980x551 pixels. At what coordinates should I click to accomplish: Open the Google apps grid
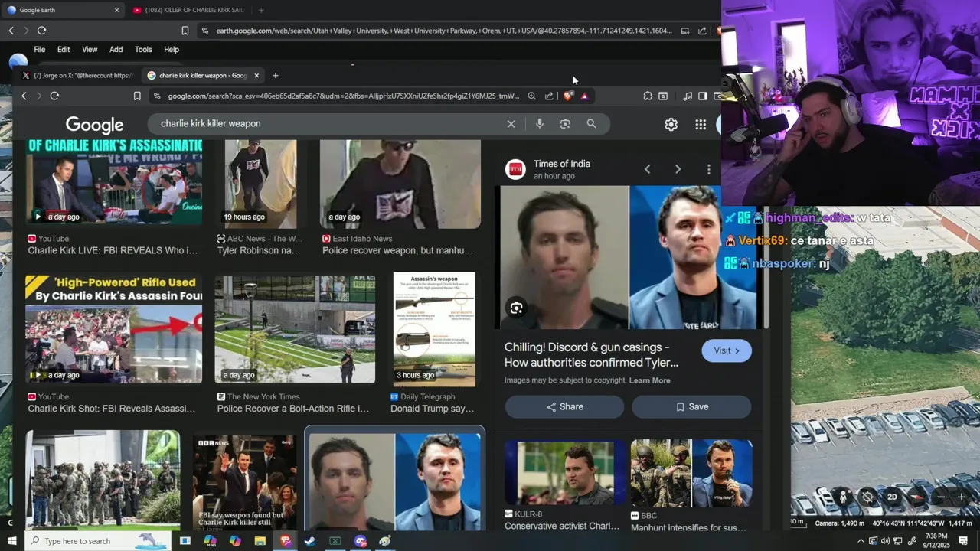701,125
